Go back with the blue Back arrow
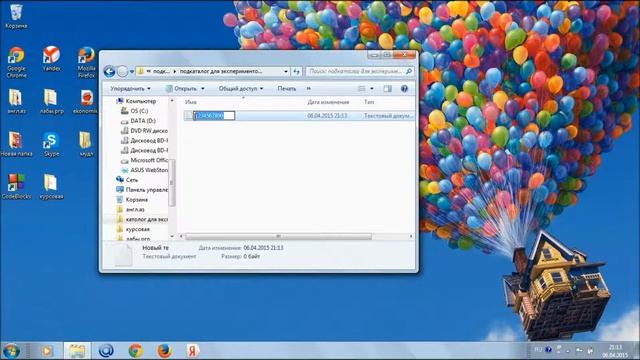The image size is (640, 360). [109, 72]
